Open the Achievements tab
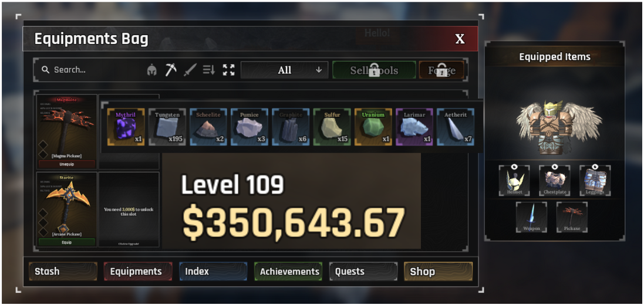644x305 pixels. pyautogui.click(x=288, y=272)
